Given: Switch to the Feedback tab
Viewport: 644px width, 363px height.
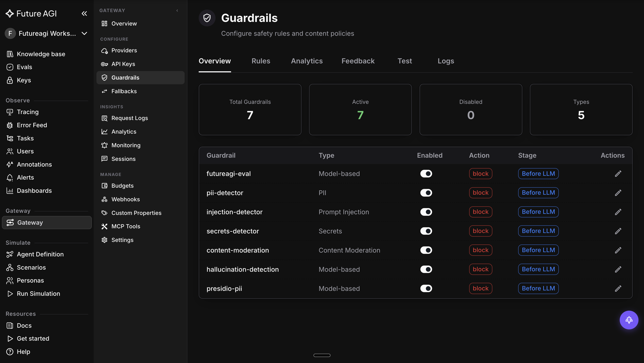Looking at the screenshot, I should tap(358, 61).
